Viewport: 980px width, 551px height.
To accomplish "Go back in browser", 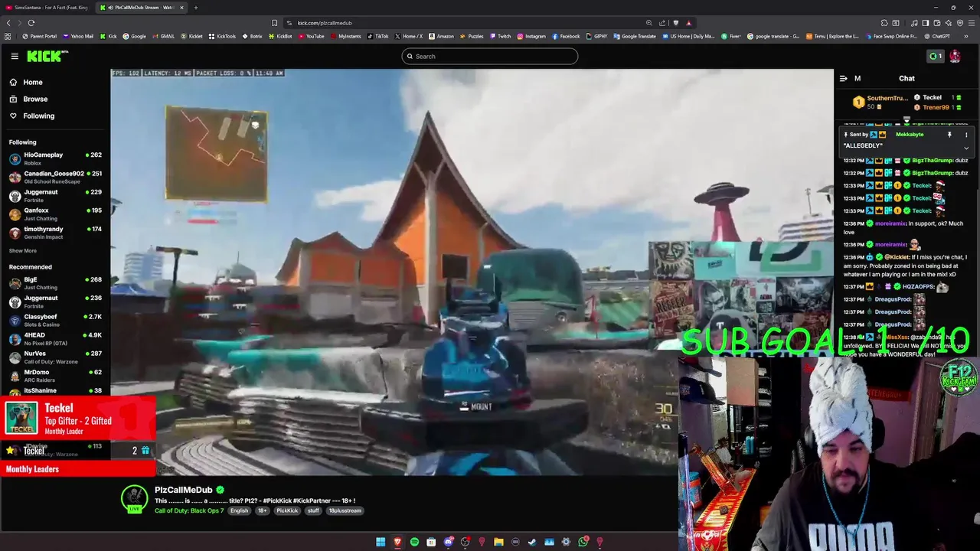I will [x=8, y=23].
